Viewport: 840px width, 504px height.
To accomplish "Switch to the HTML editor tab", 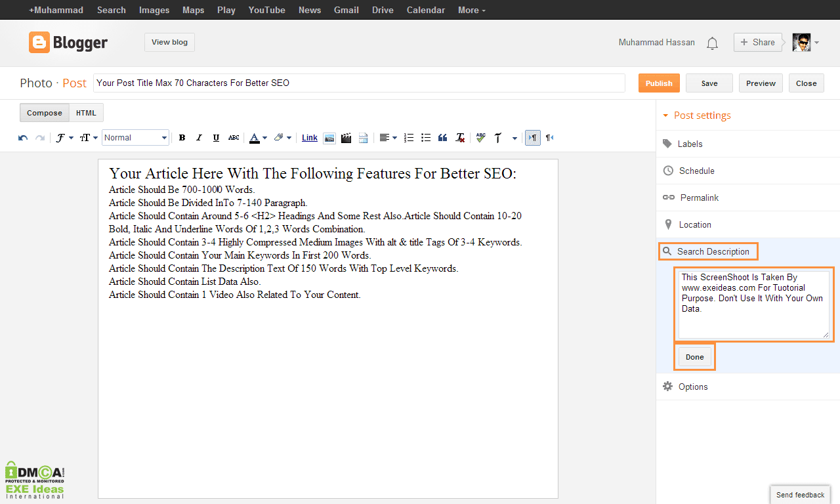I will click(86, 113).
